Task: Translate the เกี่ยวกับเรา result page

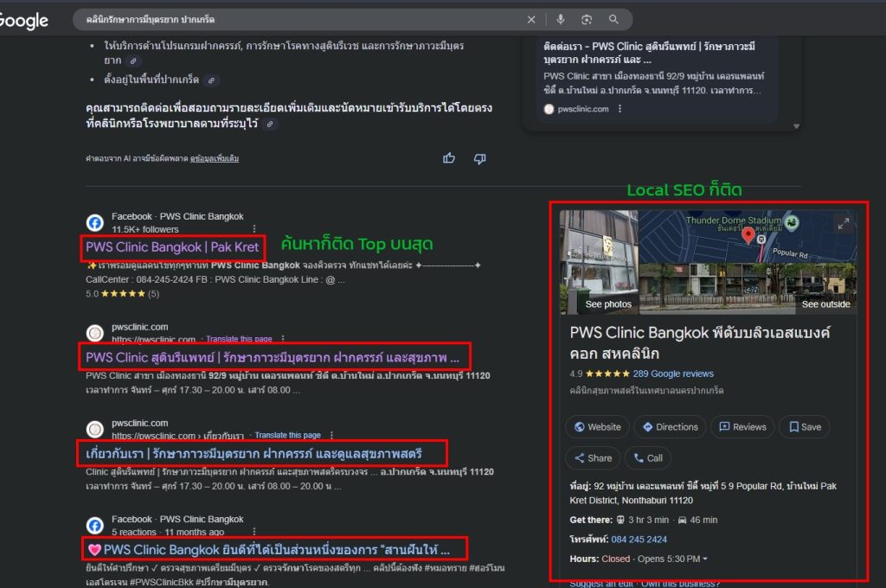Action: (287, 435)
